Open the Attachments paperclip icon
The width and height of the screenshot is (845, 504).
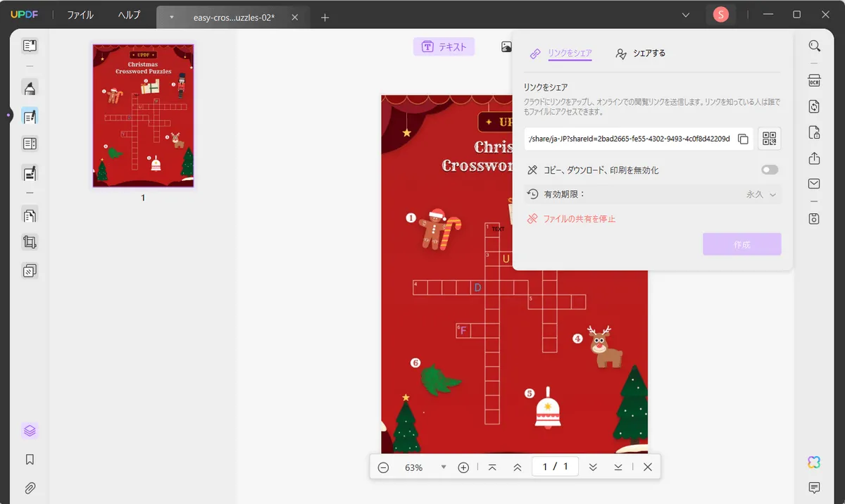(30, 487)
